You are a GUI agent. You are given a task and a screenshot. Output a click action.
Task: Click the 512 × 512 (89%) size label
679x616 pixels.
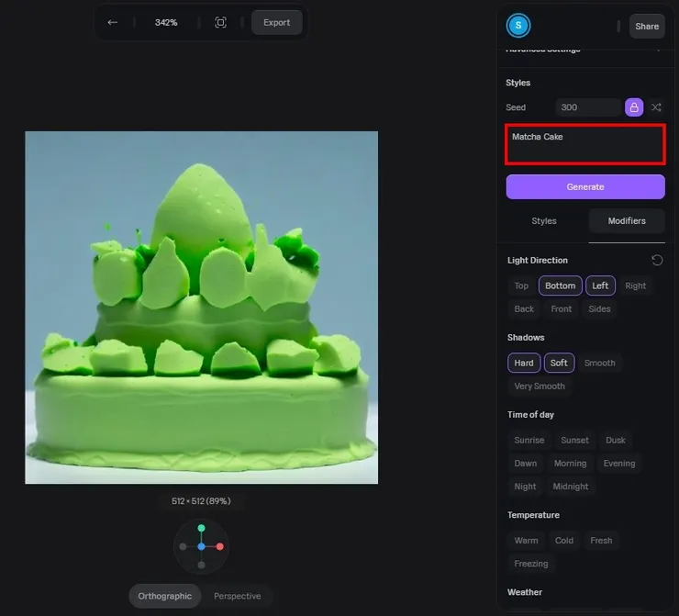coord(201,501)
